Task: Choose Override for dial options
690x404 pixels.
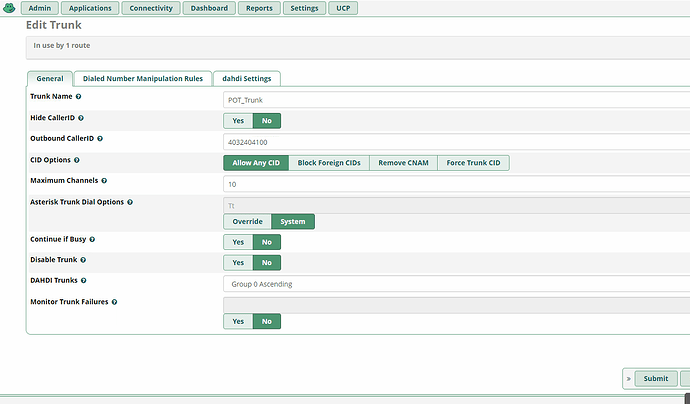Action: click(247, 221)
